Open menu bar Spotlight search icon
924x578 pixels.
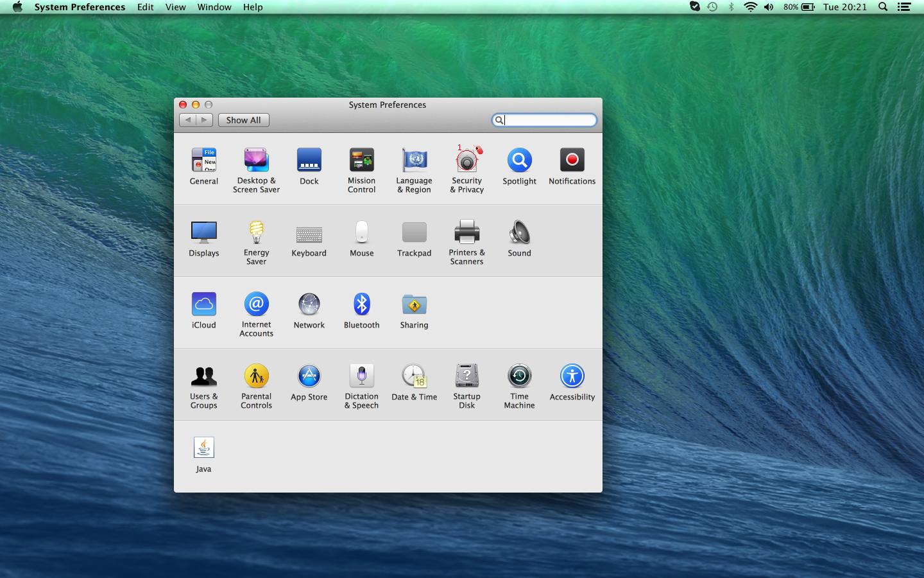[x=883, y=7]
